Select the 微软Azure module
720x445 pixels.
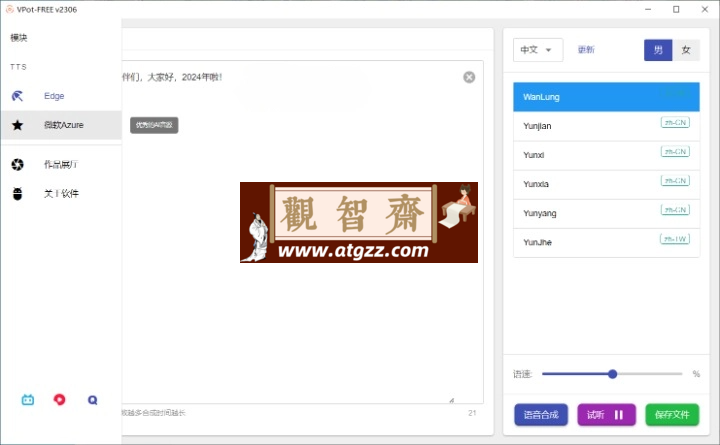click(x=61, y=125)
